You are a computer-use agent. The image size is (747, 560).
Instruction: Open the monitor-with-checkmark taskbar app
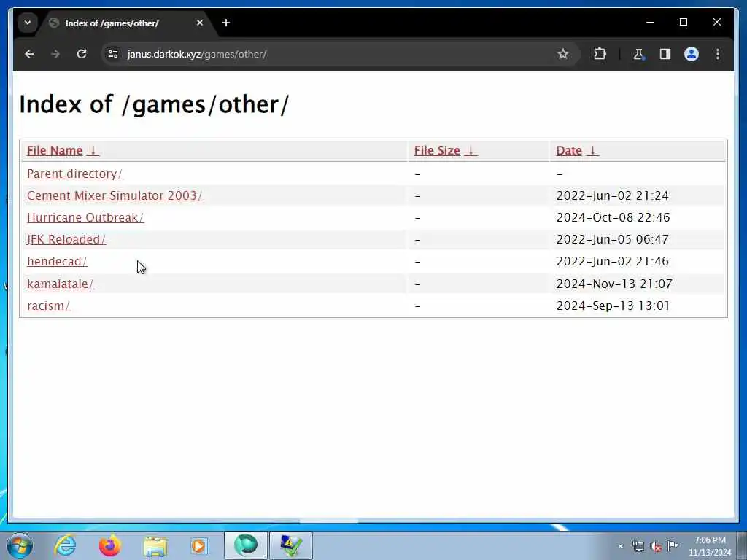click(x=291, y=545)
